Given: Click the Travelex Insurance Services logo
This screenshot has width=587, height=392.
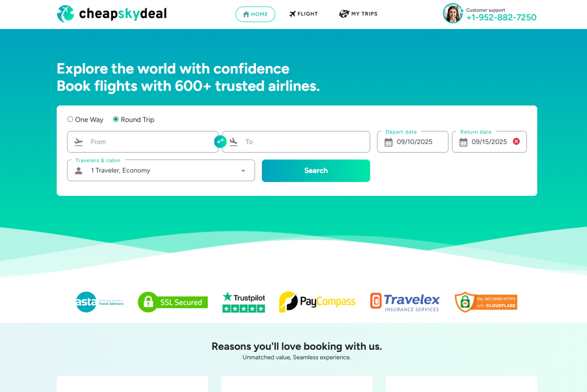Looking at the screenshot, I should coord(405,302).
